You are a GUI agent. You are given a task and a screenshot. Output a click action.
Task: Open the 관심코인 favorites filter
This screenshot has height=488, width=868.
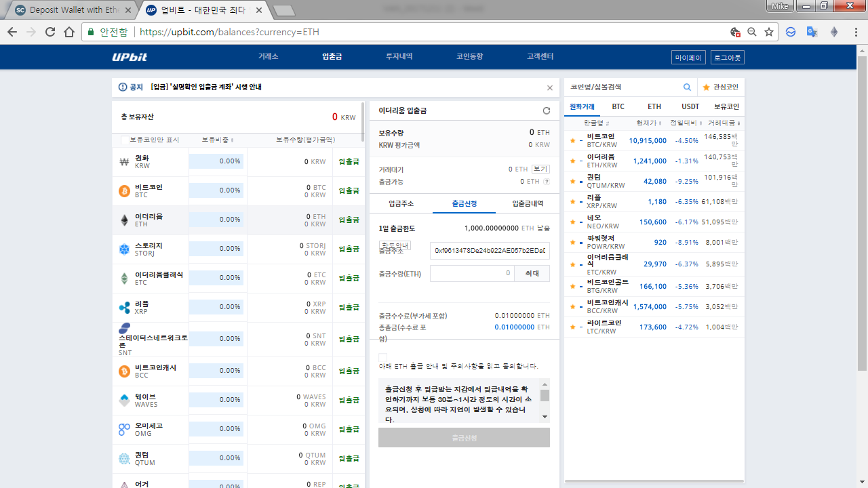[x=720, y=87]
